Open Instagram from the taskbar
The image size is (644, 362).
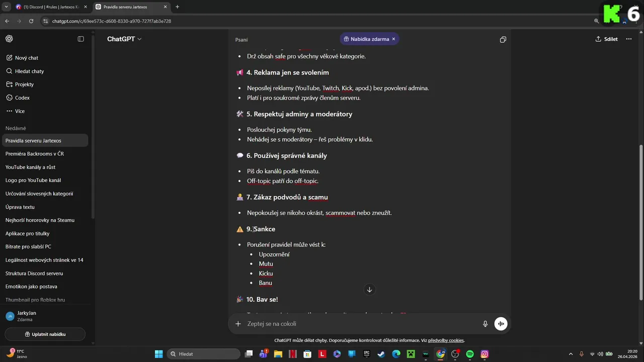pos(485,354)
